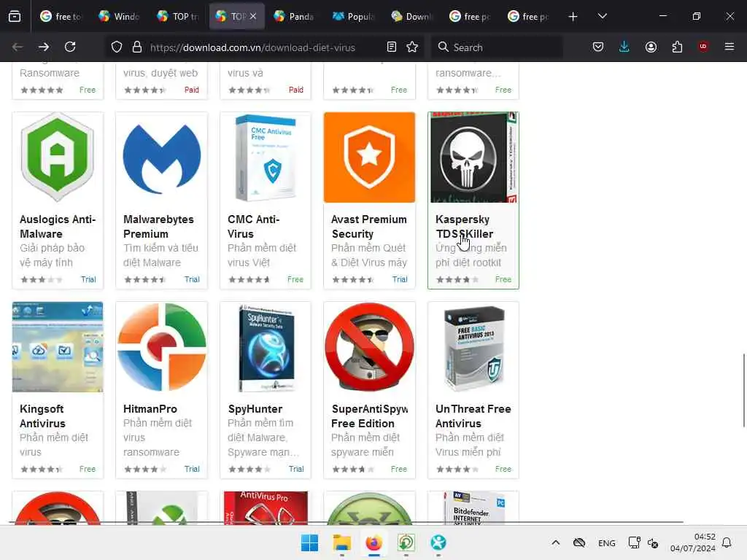
Task: Go back with the back arrow
Action: [18, 47]
